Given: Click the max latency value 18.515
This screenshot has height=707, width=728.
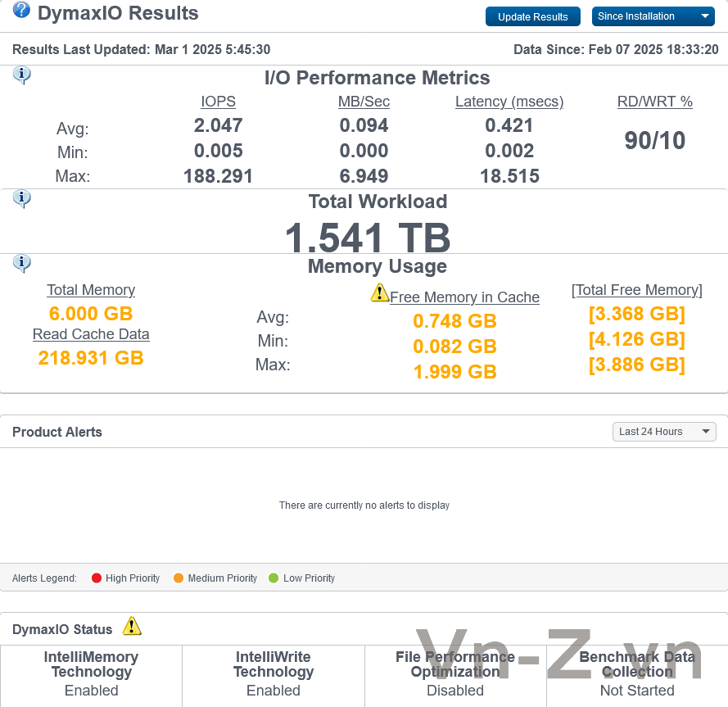Looking at the screenshot, I should click(509, 176).
